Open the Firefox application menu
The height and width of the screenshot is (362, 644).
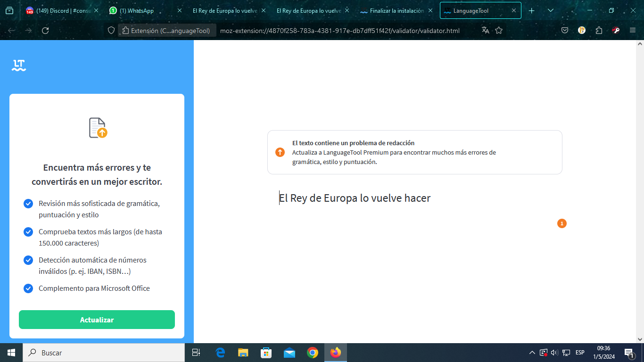(x=633, y=30)
